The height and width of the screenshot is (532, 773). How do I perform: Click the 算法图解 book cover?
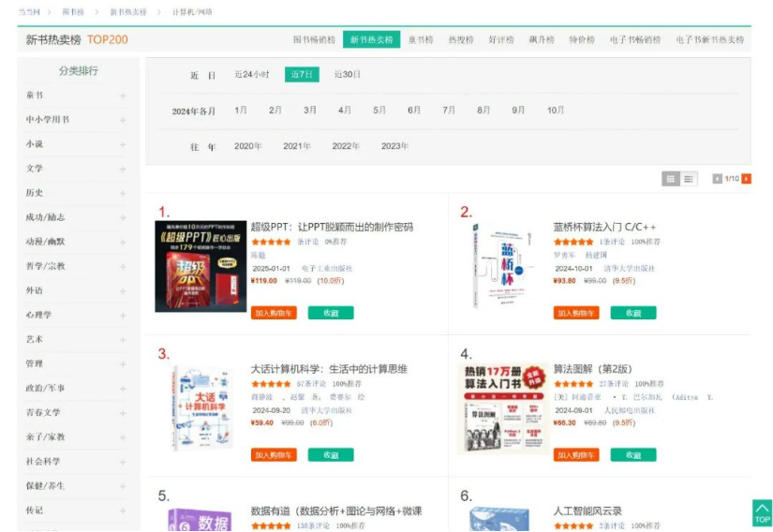tap(503, 407)
